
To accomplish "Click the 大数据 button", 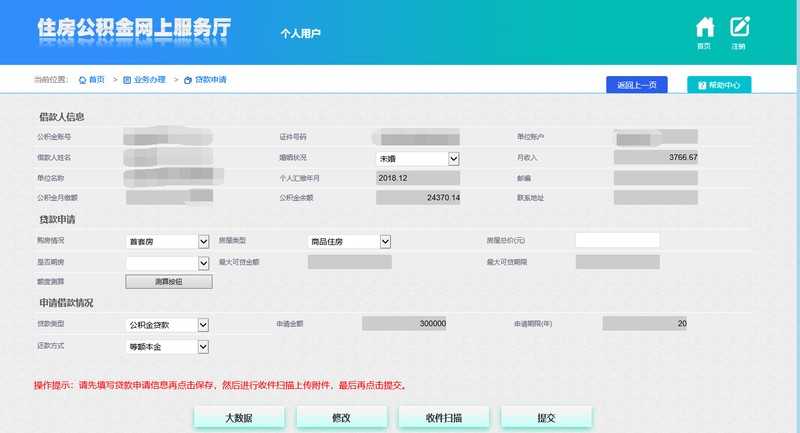I will (239, 417).
